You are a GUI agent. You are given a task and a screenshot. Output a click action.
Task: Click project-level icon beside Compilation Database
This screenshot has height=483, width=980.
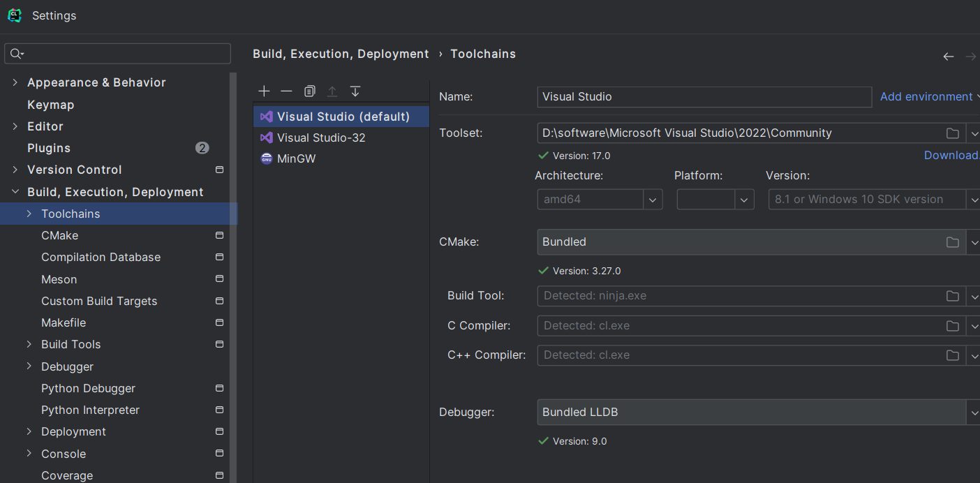tap(219, 257)
